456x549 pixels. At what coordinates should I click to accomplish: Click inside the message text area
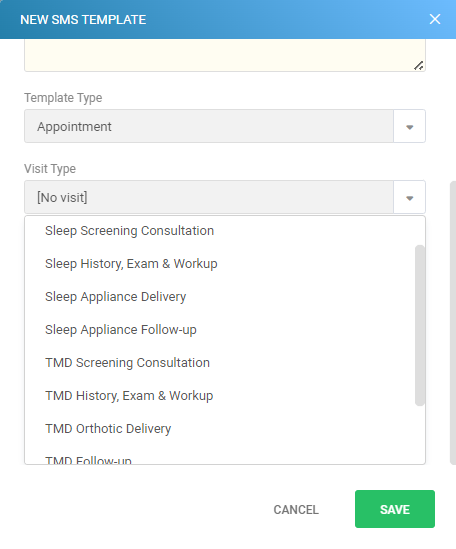point(224,55)
